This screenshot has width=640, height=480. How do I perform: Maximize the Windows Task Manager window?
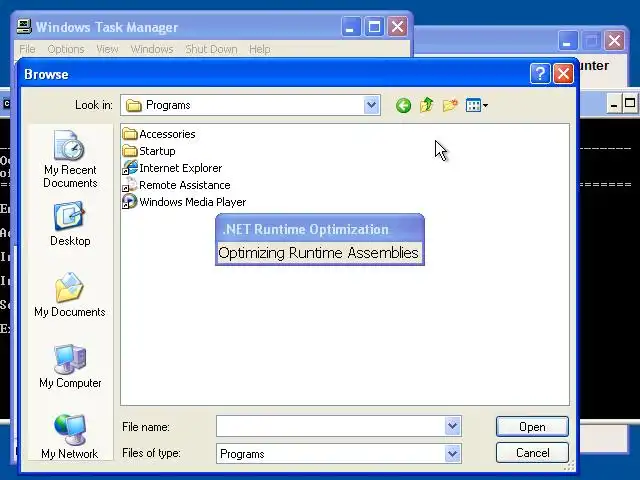click(x=374, y=27)
